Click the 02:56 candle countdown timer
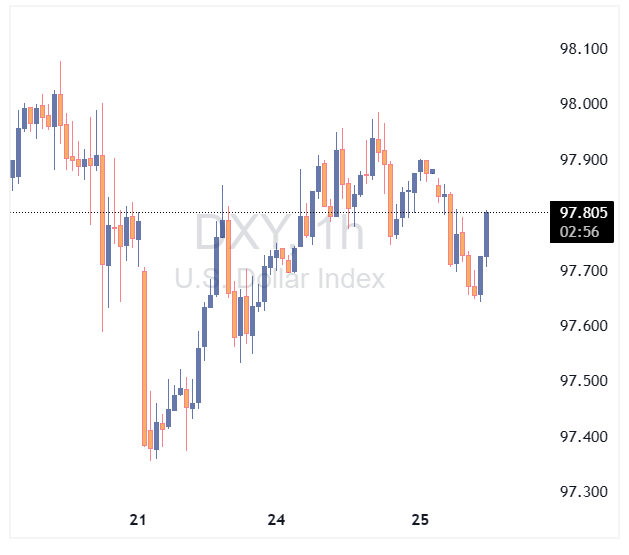Viewport: 629px width, 555px height. pyautogui.click(x=579, y=231)
